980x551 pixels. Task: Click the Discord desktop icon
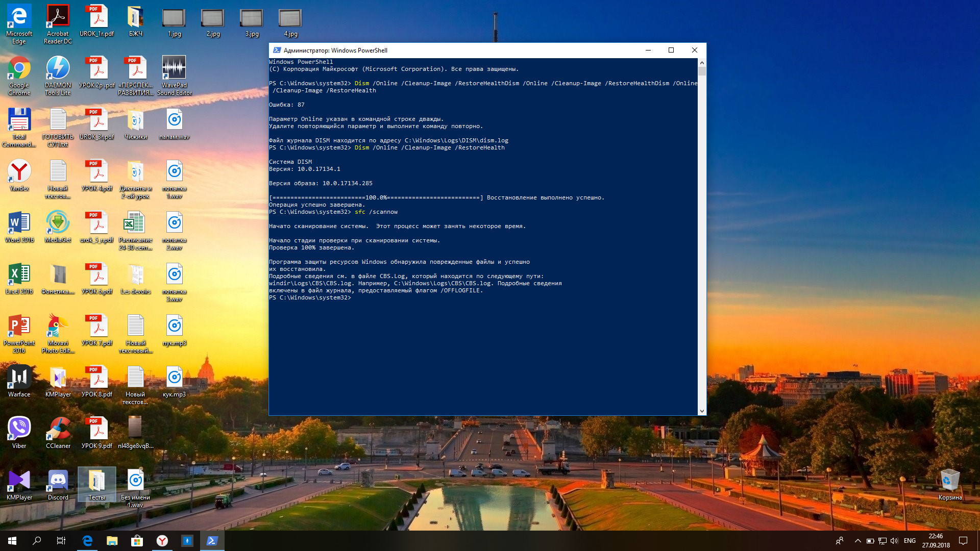(58, 481)
